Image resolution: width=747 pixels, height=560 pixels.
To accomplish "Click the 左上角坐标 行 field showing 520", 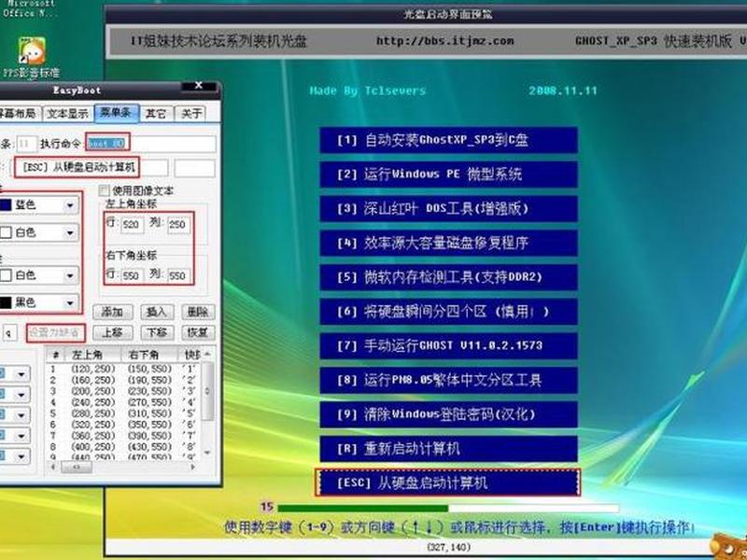I will [x=132, y=224].
